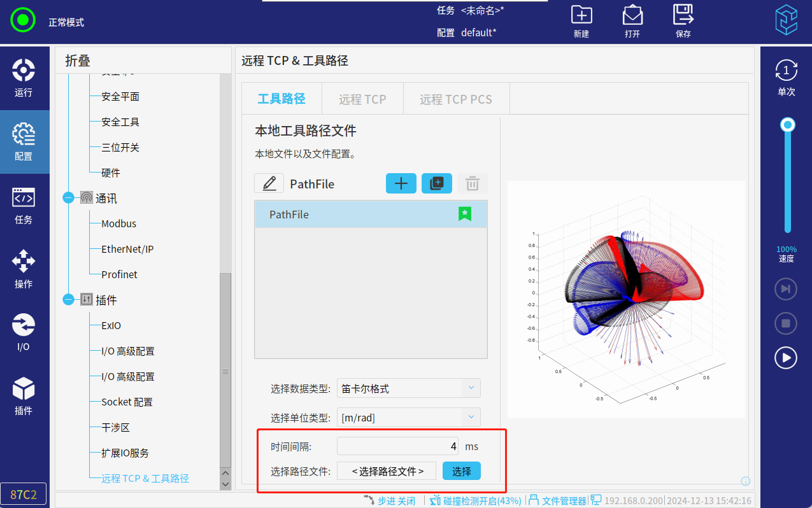Click the Save floppy disk icon

[683, 15]
